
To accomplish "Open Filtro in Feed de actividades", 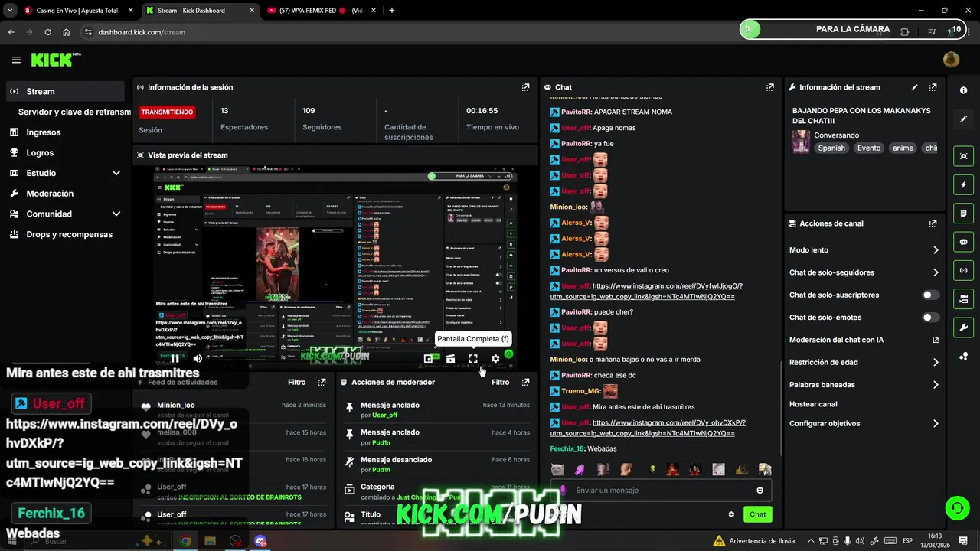I will pos(296,382).
